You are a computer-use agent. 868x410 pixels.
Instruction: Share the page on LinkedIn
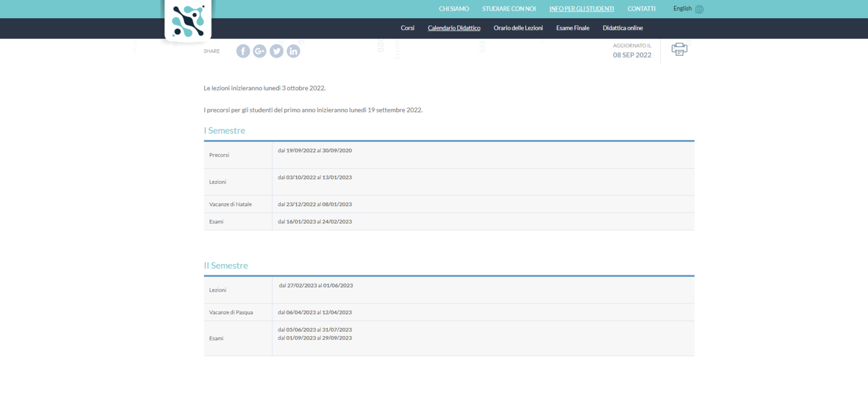point(293,51)
